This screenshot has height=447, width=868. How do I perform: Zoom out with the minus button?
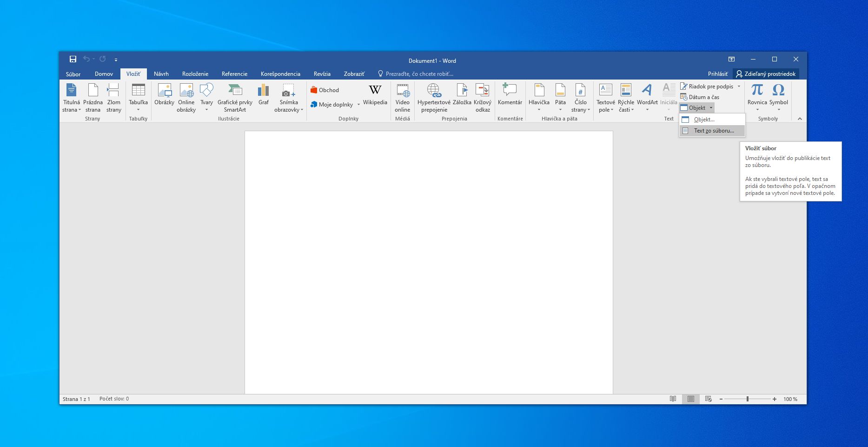(721, 399)
